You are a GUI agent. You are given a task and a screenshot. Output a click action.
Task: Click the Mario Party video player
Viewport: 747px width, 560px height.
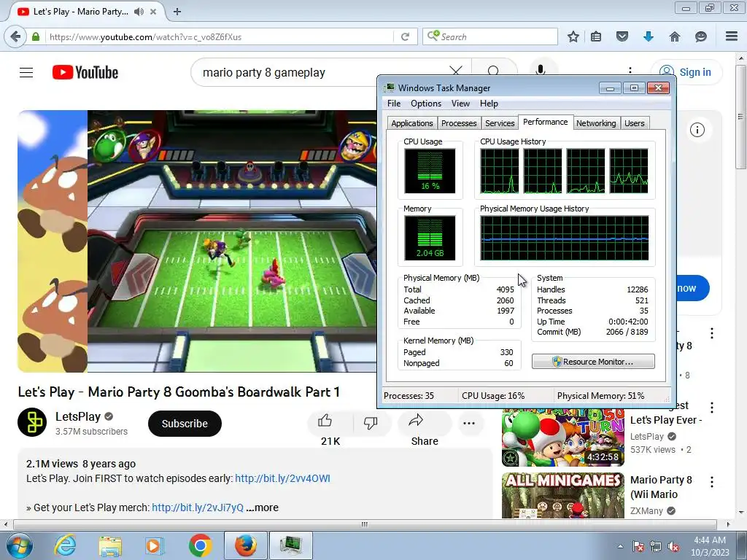pyautogui.click(x=197, y=241)
